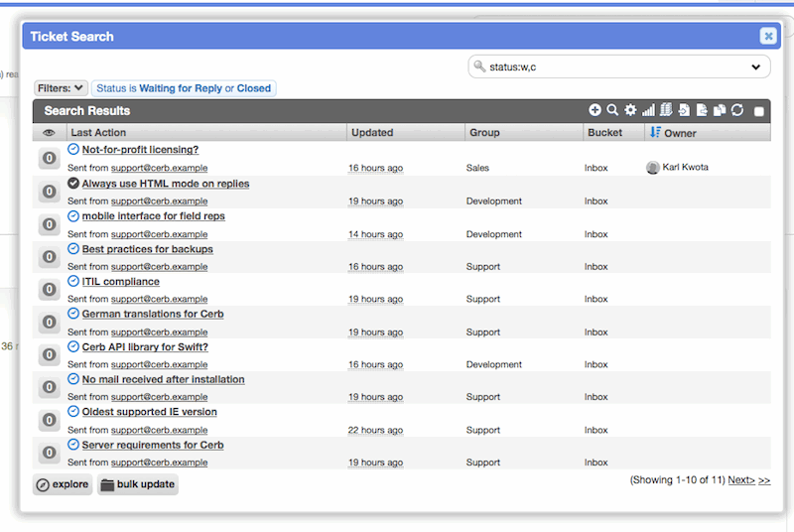This screenshot has height=532, width=794.
Task: Open Cerb API library for Swift? ticket
Action: click(145, 347)
